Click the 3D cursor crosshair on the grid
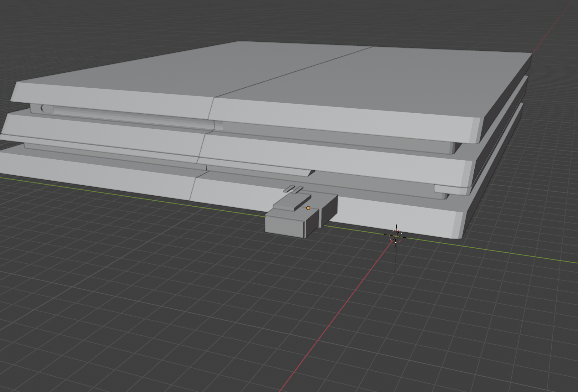 (396, 236)
